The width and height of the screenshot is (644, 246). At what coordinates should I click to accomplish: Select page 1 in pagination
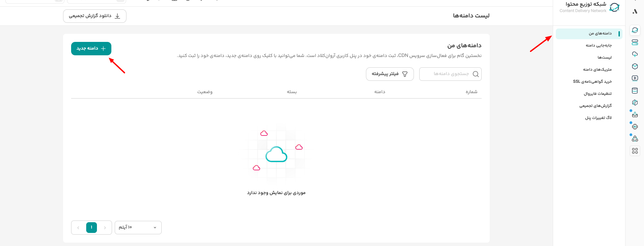[92, 228]
